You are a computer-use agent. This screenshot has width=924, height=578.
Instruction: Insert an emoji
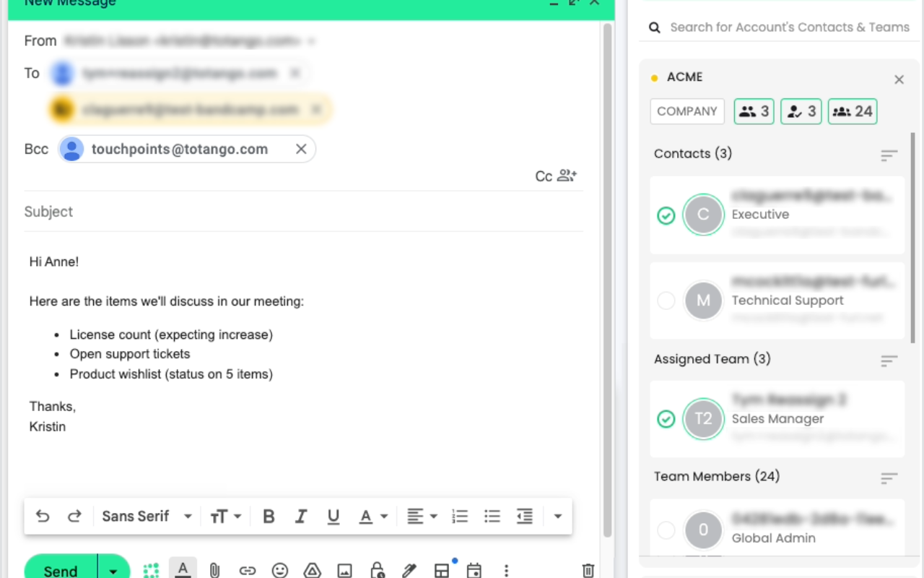(x=280, y=570)
